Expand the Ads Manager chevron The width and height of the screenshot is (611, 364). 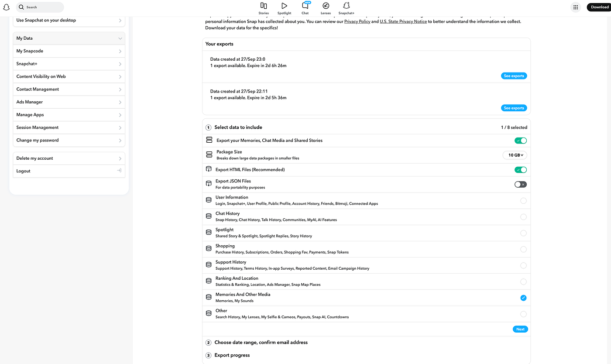tap(120, 102)
